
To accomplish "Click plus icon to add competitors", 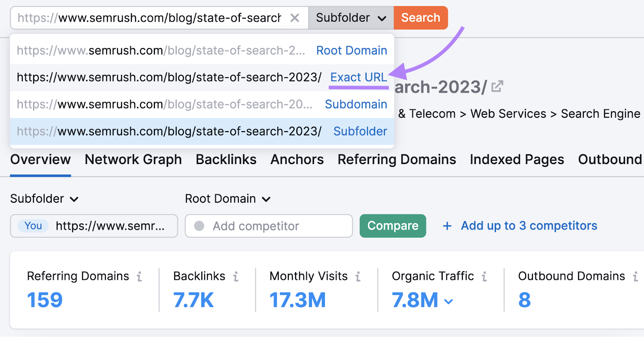I will pyautogui.click(x=447, y=226).
